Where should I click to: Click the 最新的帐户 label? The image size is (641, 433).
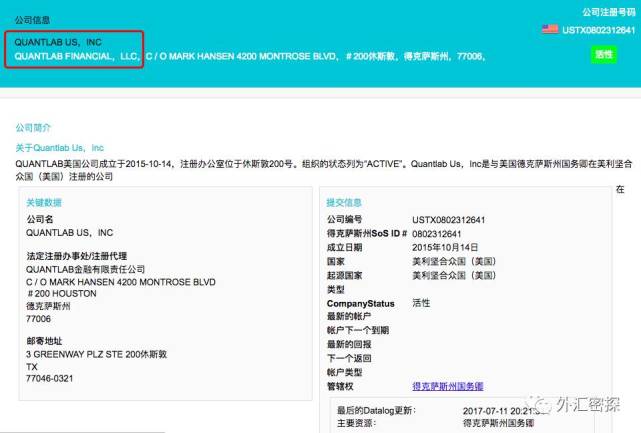click(x=349, y=316)
